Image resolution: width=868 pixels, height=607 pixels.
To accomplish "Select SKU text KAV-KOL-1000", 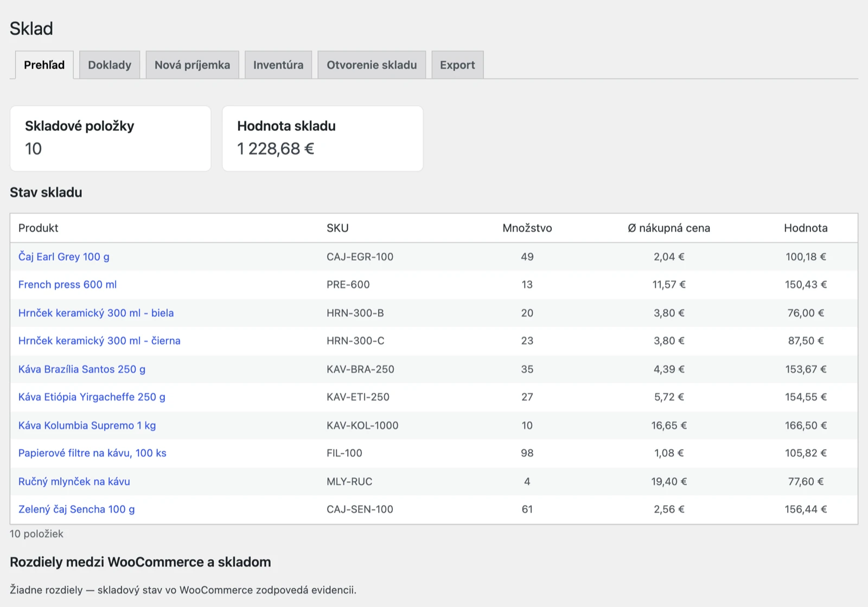I will [x=362, y=425].
